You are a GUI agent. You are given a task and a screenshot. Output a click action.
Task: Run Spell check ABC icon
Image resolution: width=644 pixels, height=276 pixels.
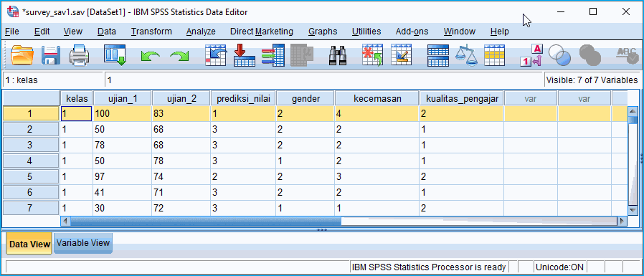pos(627,55)
